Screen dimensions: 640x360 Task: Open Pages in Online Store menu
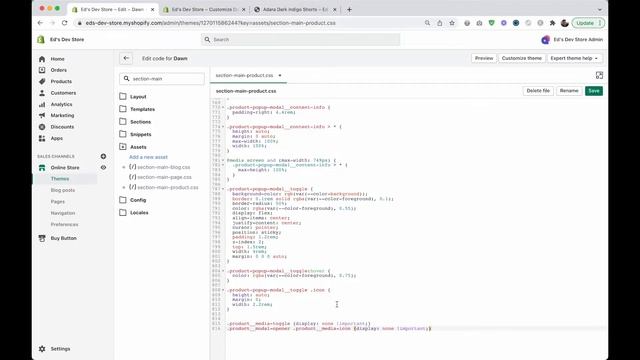58,202
